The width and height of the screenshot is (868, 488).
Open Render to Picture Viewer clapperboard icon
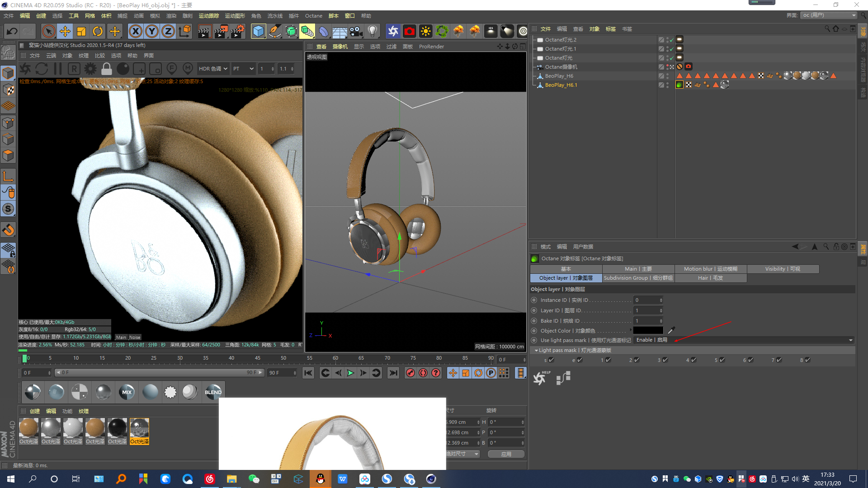point(221,31)
